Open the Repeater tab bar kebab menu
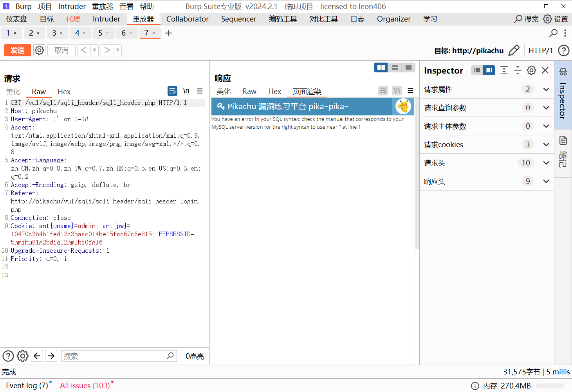Screen dimensions: 572x392 click(x=565, y=33)
